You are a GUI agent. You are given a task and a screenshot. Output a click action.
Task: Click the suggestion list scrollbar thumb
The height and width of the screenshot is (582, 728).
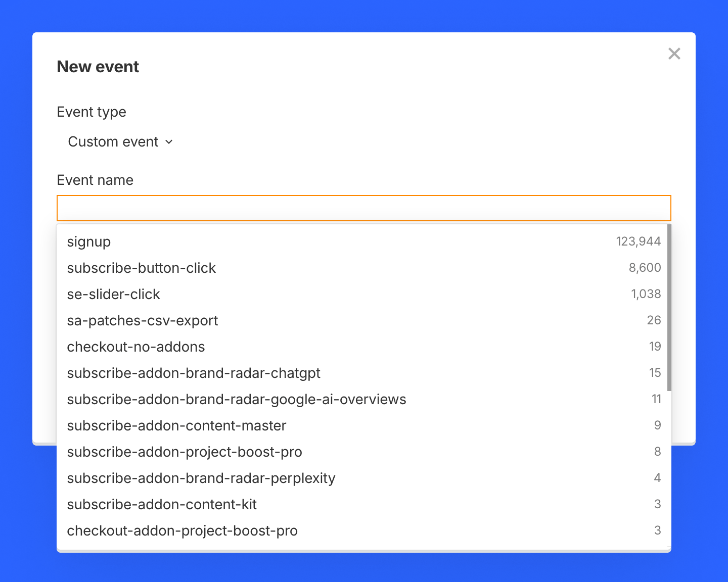pos(669,308)
